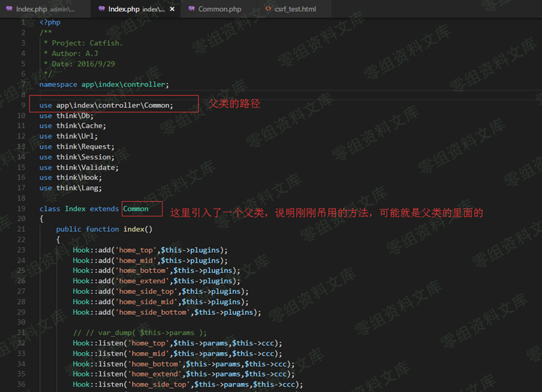The image size is (542, 392).
Task: Click line number 9 in the gutter
Action: click(23, 105)
